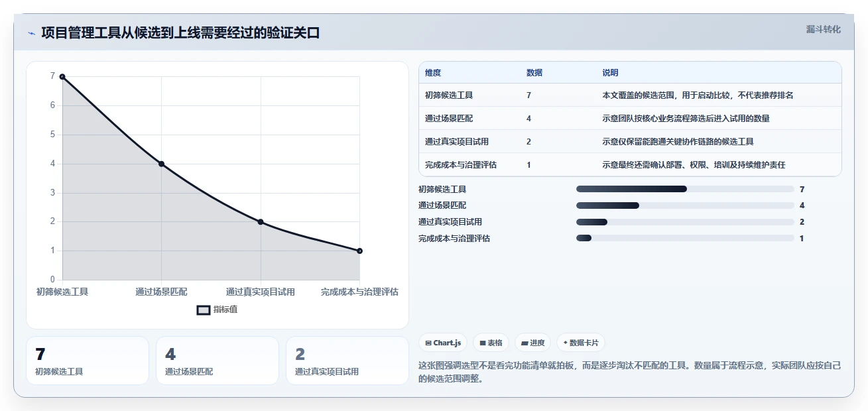Click the description starting 示意最终还需确认部署

[x=694, y=165]
